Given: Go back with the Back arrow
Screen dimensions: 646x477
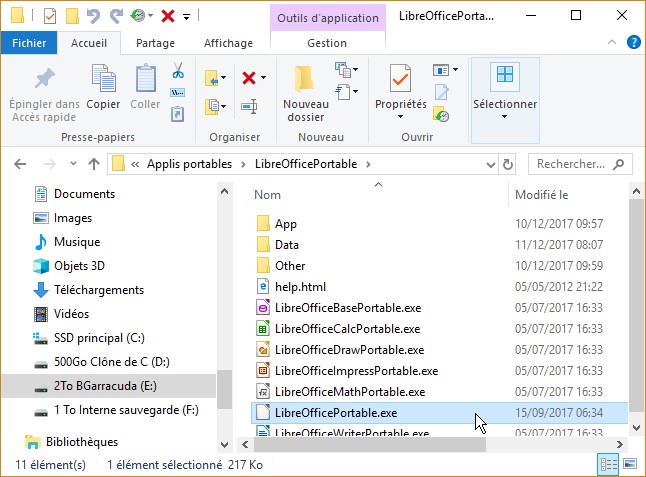Looking at the screenshot, I should (x=20, y=164).
